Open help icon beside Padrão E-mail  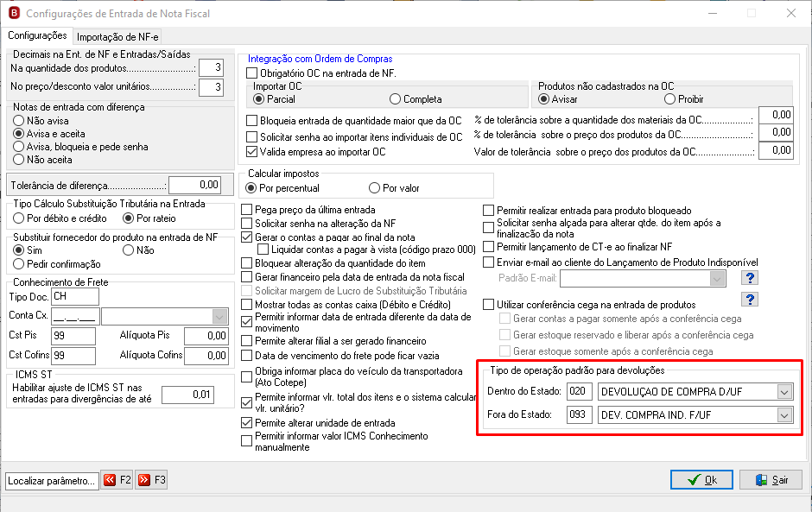(x=749, y=278)
